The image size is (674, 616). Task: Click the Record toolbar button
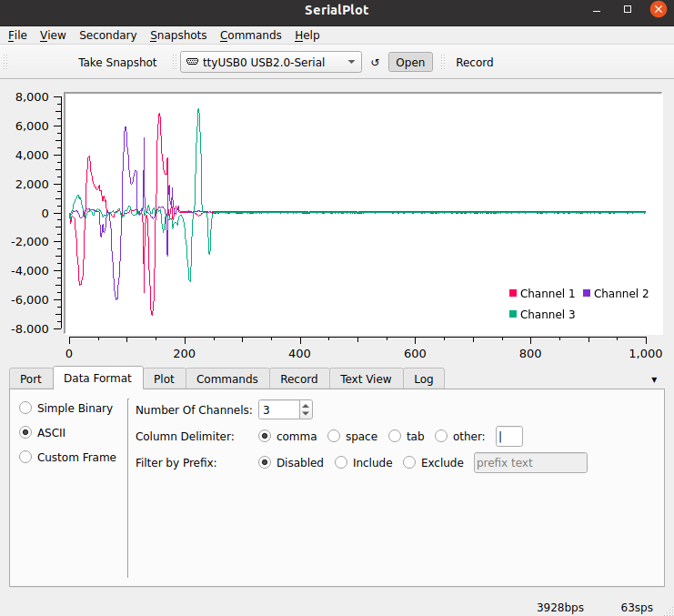475,63
